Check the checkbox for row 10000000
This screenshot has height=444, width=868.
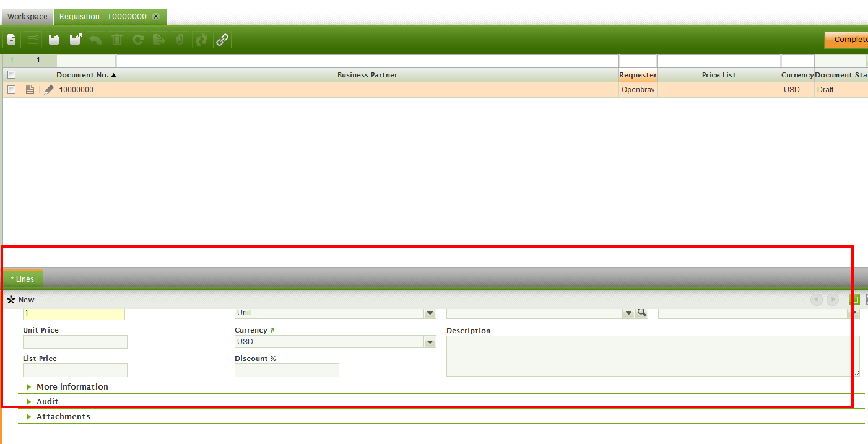[x=11, y=90]
